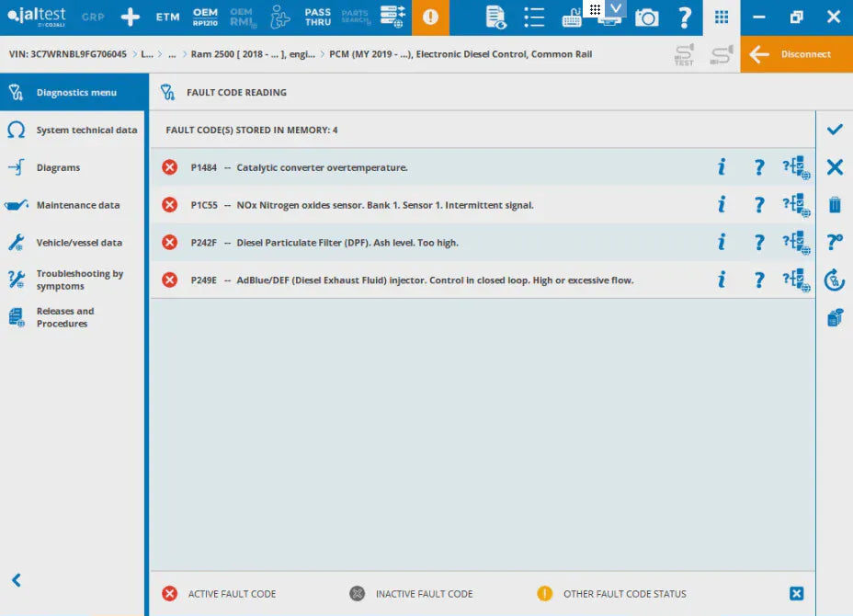Open guided troubleshooting icon for P242F
The height and width of the screenshot is (616, 853).
coord(795,243)
